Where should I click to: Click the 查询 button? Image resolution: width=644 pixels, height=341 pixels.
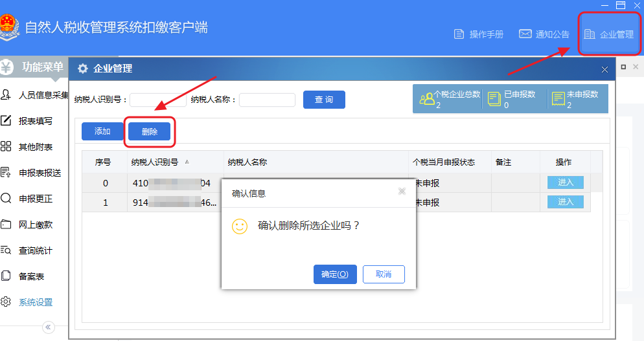(324, 100)
